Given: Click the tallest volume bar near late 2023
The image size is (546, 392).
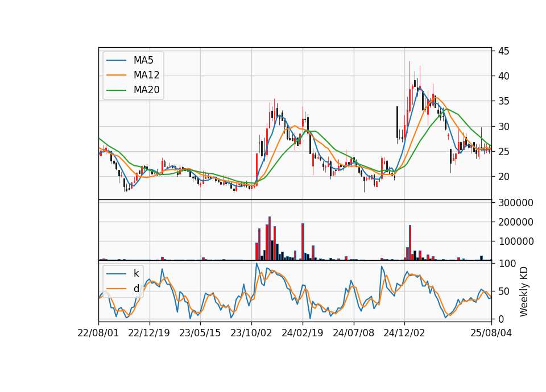Looking at the screenshot, I should (270, 238).
